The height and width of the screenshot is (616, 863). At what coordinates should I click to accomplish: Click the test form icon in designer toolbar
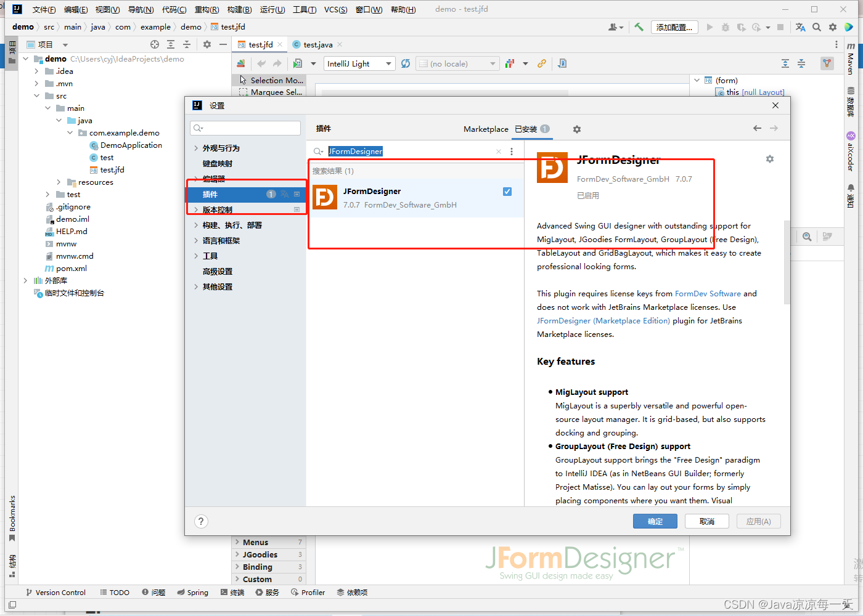(298, 63)
